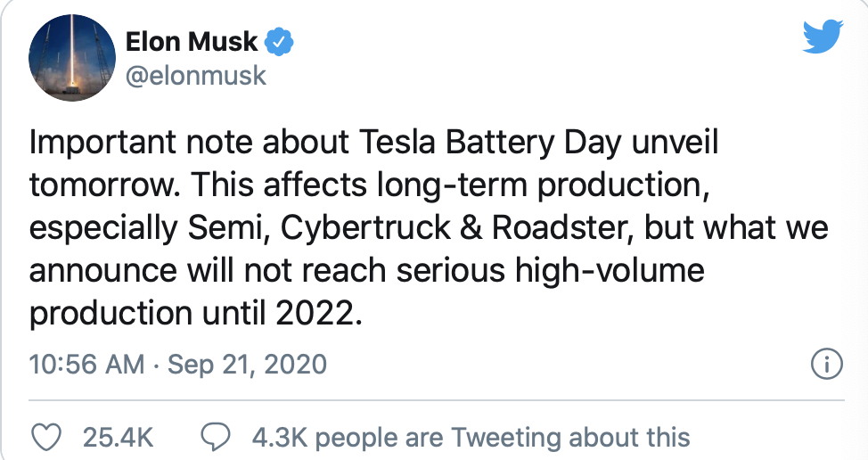Click the 10:56 AM timestamp
Screen dimensions: 868x460
click(x=87, y=365)
